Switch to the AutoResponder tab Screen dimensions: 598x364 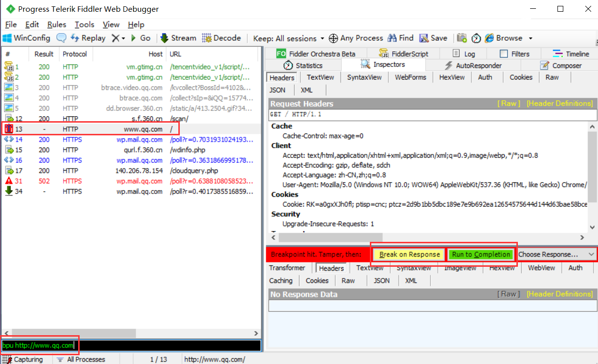click(473, 65)
